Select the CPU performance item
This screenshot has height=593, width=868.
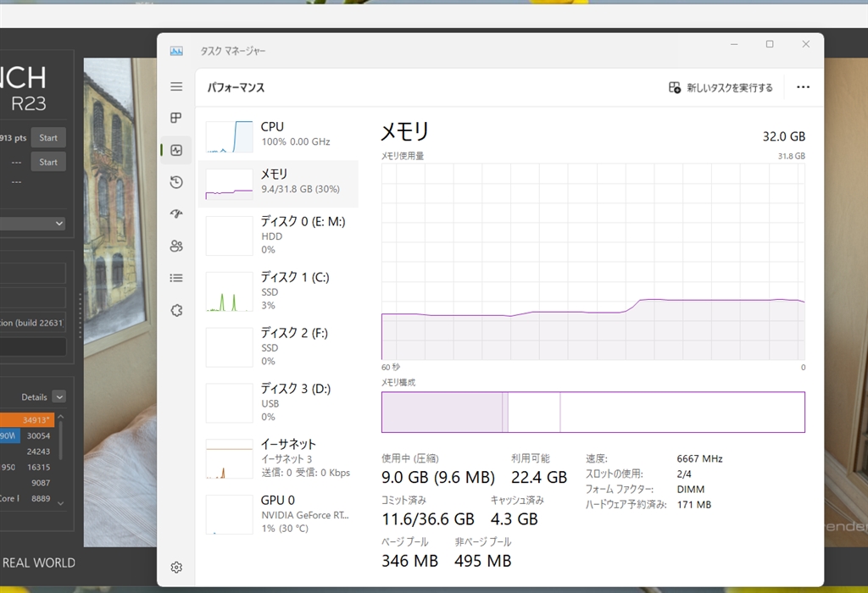tap(278, 135)
